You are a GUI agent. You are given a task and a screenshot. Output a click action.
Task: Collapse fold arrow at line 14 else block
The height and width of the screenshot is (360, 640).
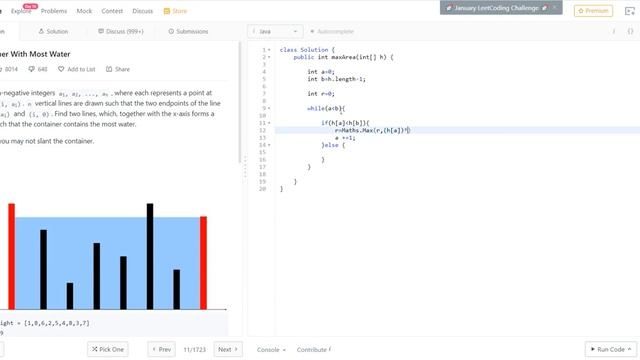pyautogui.click(x=269, y=145)
